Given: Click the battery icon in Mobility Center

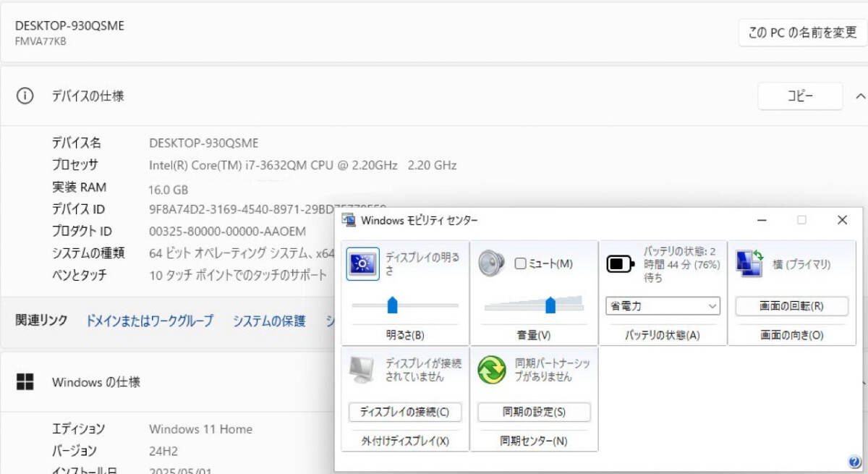Looking at the screenshot, I should [620, 264].
